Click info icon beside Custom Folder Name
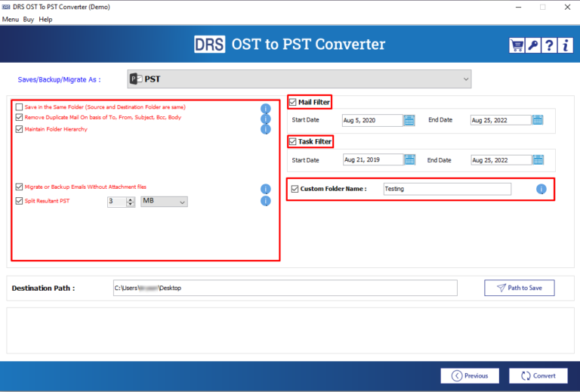This screenshot has width=580, height=392. (541, 189)
